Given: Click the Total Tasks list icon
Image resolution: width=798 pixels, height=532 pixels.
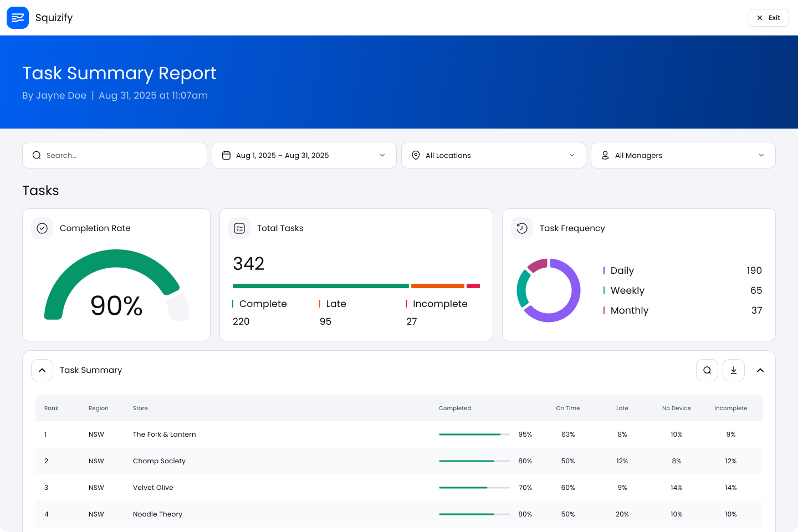Looking at the screenshot, I should 239,228.
